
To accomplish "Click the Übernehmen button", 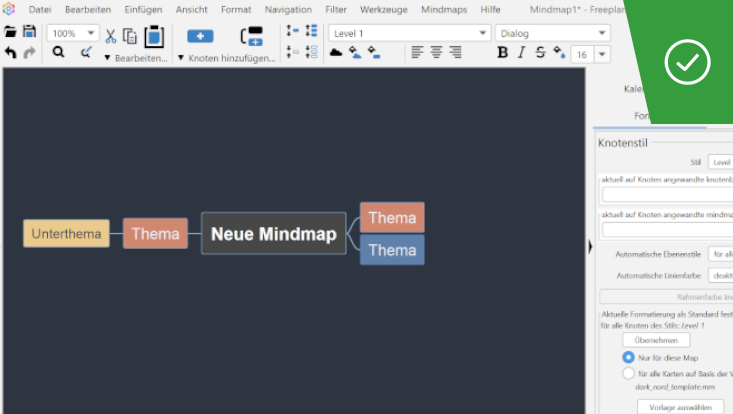I will pyautogui.click(x=656, y=340).
